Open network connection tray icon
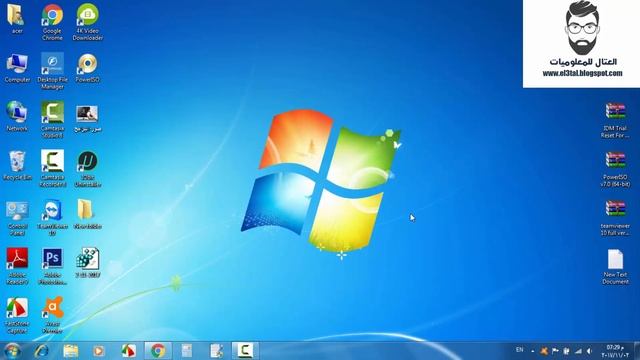 (x=578, y=351)
